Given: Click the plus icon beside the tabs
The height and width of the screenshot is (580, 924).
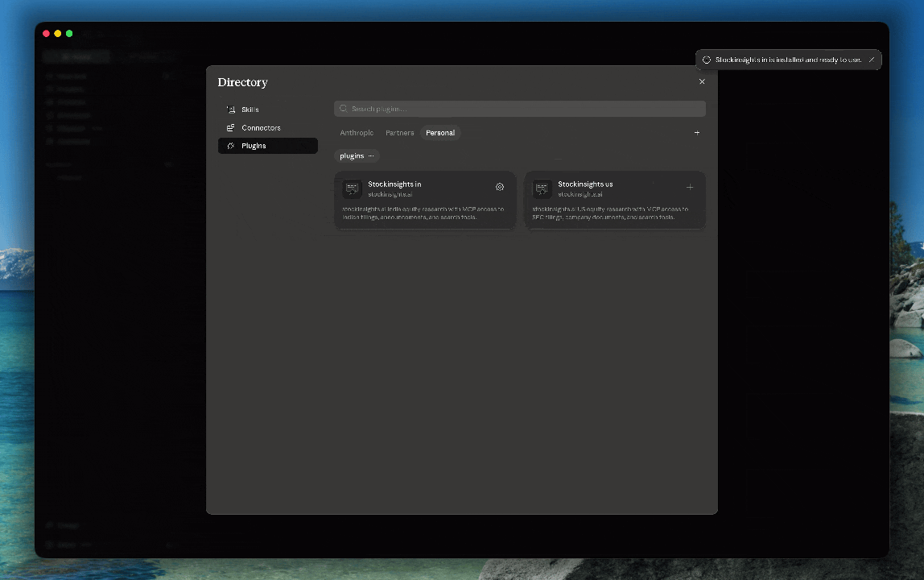Looking at the screenshot, I should (x=697, y=133).
